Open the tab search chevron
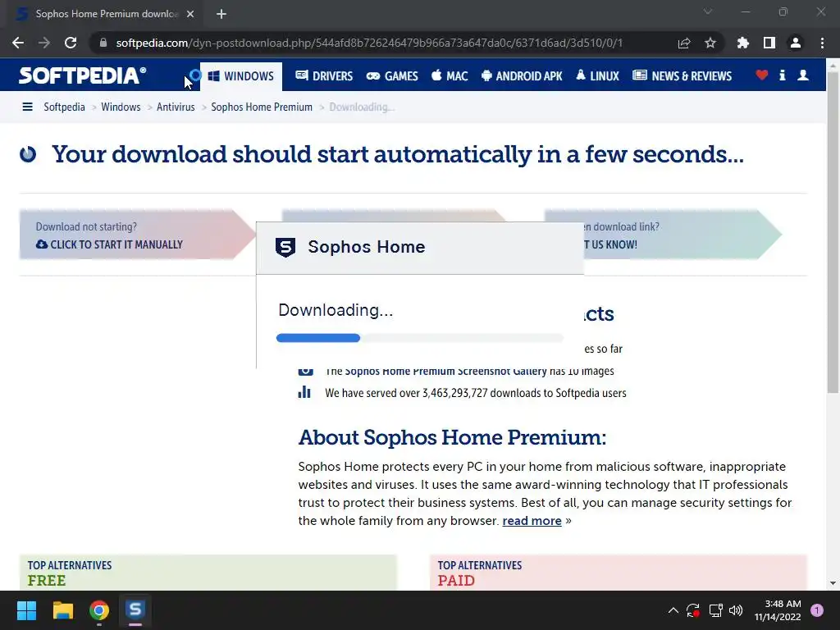 point(708,11)
